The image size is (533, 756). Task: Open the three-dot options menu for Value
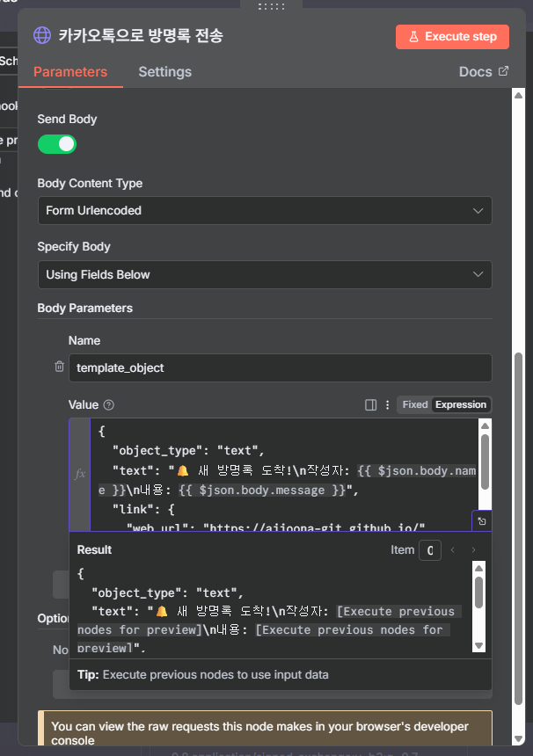(x=387, y=405)
